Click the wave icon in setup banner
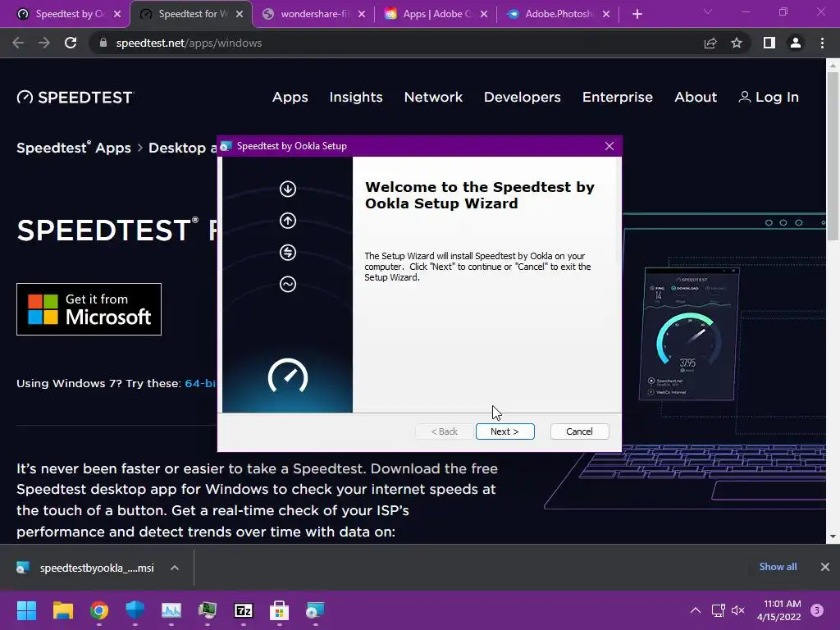This screenshot has width=840, height=630. tap(288, 284)
